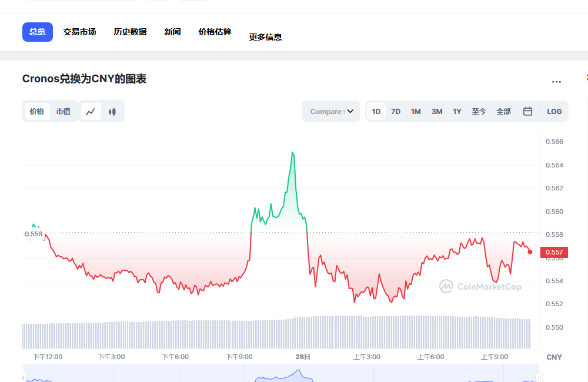
Task: Click the 0.552 price axis label
Action: pyautogui.click(x=554, y=304)
